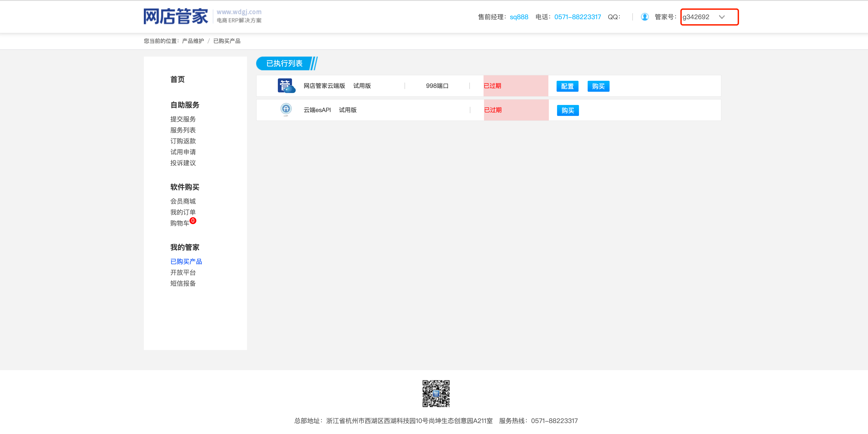Click 已过期 status for 云端esAPI
This screenshot has width=868, height=434.
coord(493,110)
